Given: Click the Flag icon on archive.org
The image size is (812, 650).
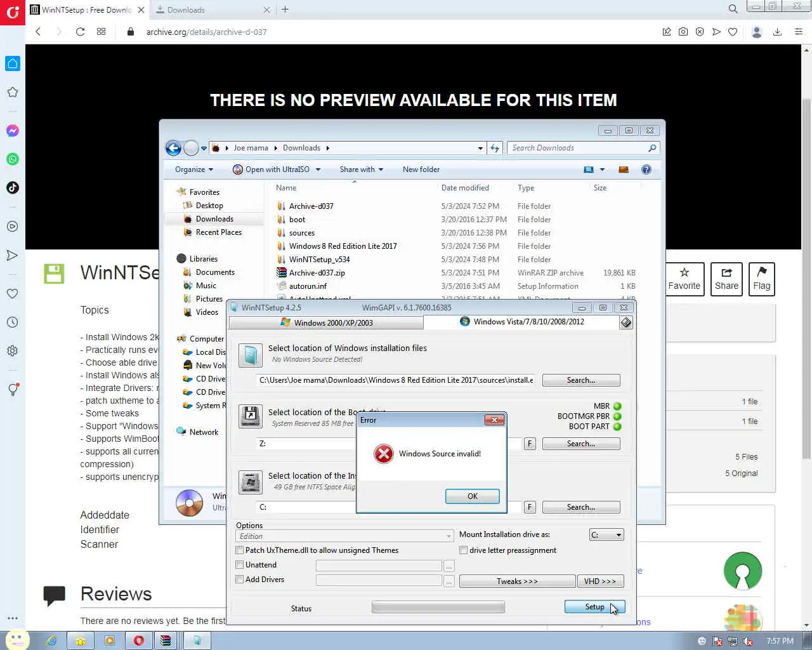Looking at the screenshot, I should pyautogui.click(x=762, y=279).
